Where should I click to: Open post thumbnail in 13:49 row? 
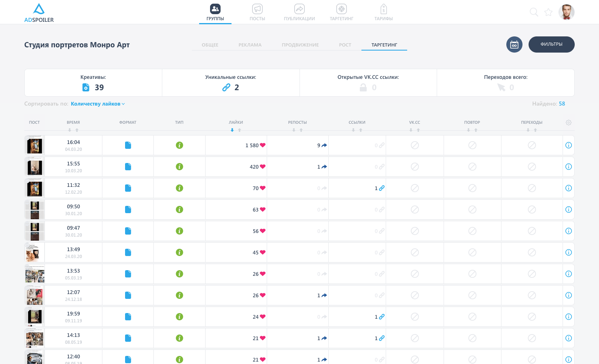click(x=34, y=252)
